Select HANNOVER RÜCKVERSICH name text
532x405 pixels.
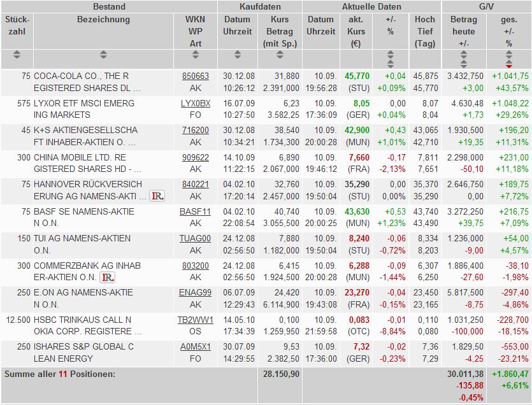[88, 185]
